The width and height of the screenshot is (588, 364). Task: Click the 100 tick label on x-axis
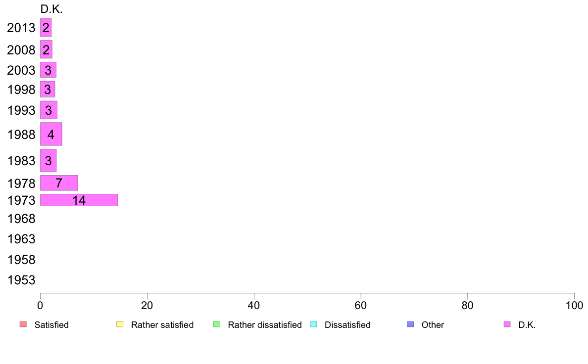574,306
